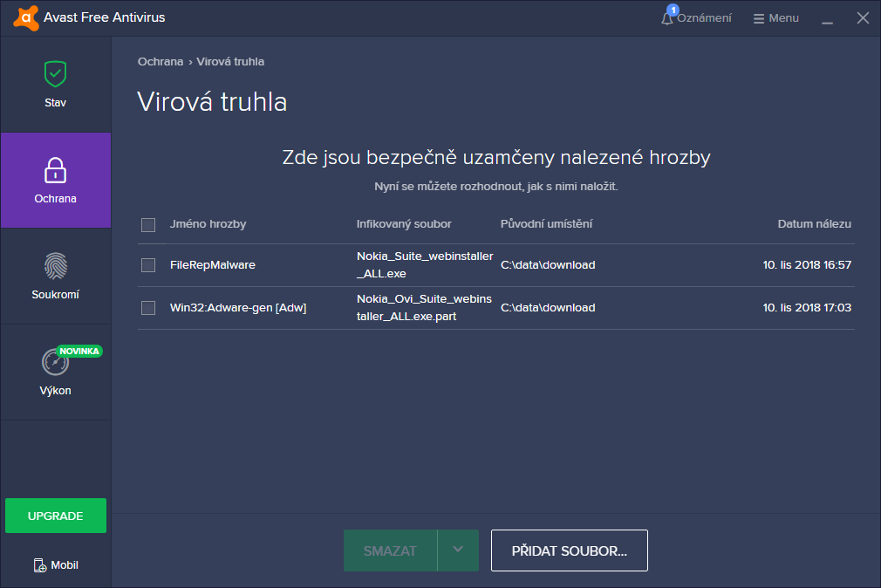This screenshot has width=881, height=588.
Task: Click the PŘIDAT SOUBOR... button
Action: [570, 550]
